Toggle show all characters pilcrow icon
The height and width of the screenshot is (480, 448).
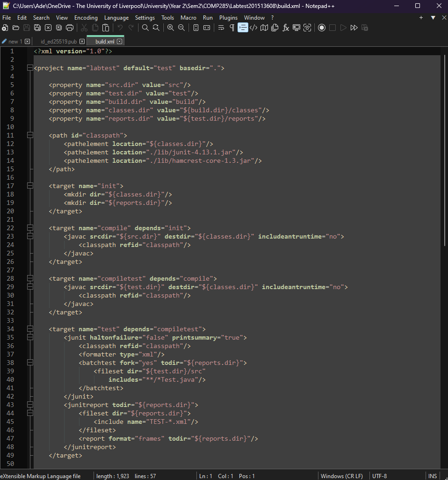pos(232,28)
